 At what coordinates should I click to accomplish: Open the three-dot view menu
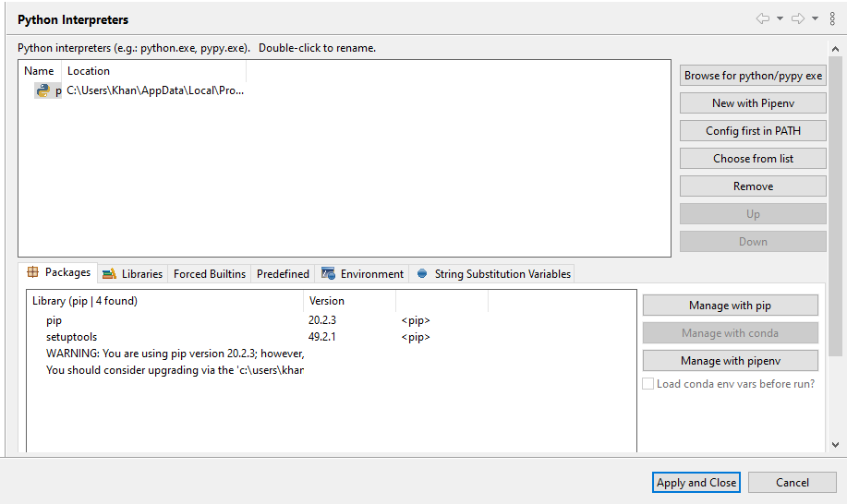(832, 18)
